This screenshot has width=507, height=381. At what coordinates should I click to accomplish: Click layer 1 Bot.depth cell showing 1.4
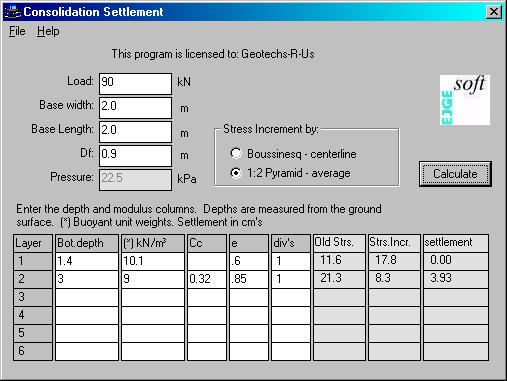pos(87,261)
